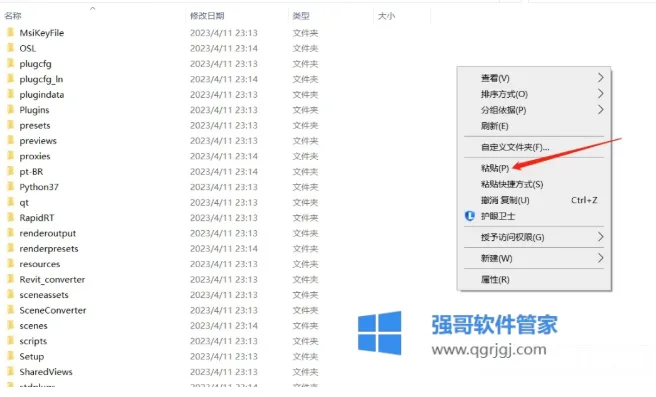The height and width of the screenshot is (397, 656).
Task: Click the OSL folder icon
Action: pos(11,48)
